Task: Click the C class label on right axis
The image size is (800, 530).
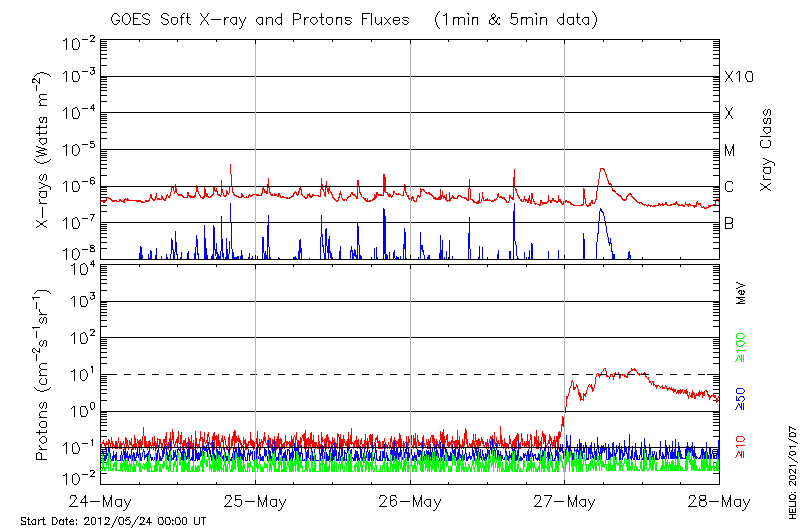Action: 729,187
